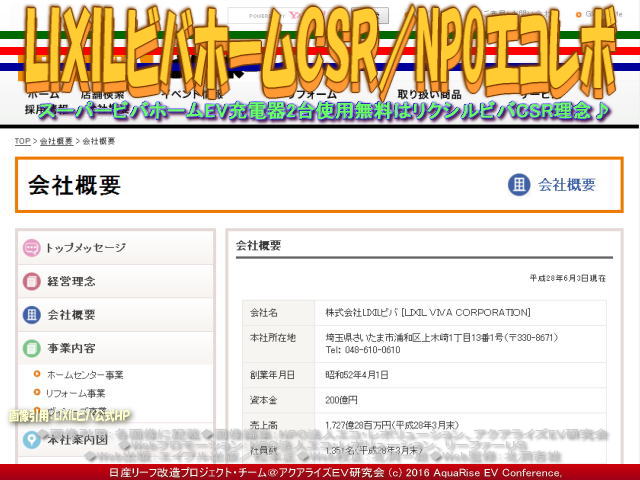Click Tel: 048-610-0610 text
The height and width of the screenshot is (480, 640).
pyautogui.click(x=363, y=350)
